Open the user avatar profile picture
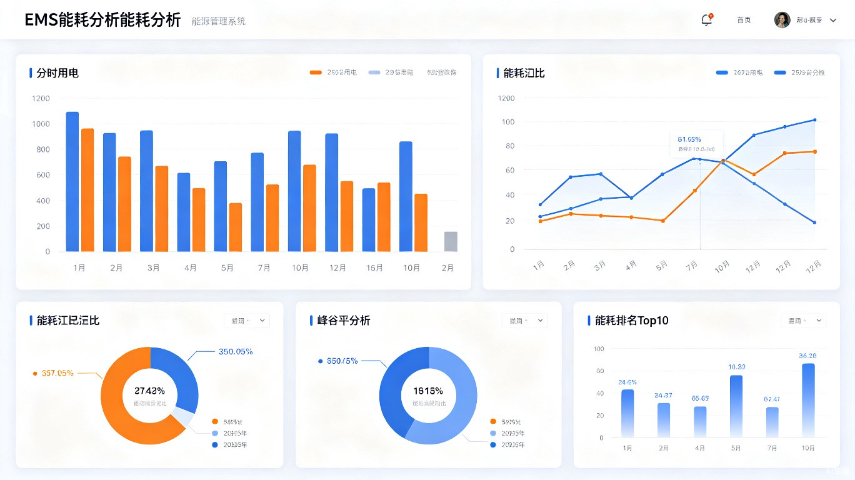The image size is (855, 480). click(x=782, y=20)
